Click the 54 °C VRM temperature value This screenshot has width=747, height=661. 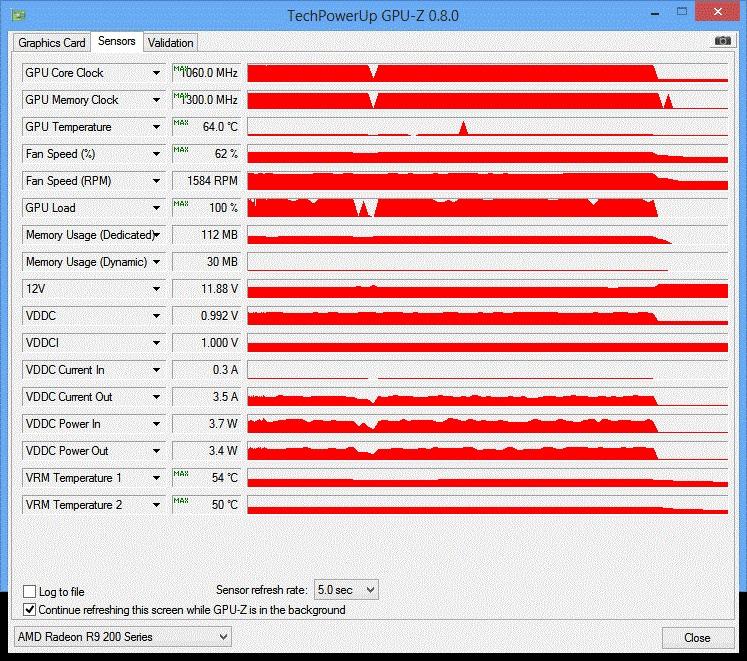pos(206,478)
